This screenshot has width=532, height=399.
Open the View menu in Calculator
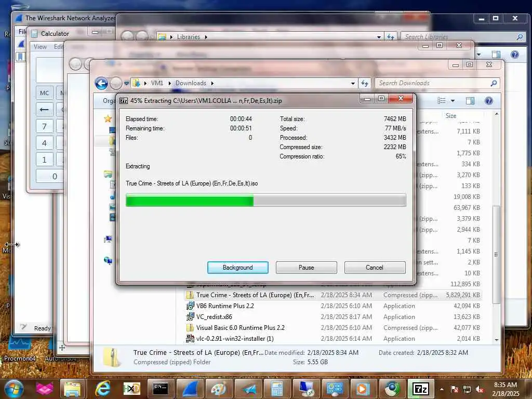click(x=40, y=47)
